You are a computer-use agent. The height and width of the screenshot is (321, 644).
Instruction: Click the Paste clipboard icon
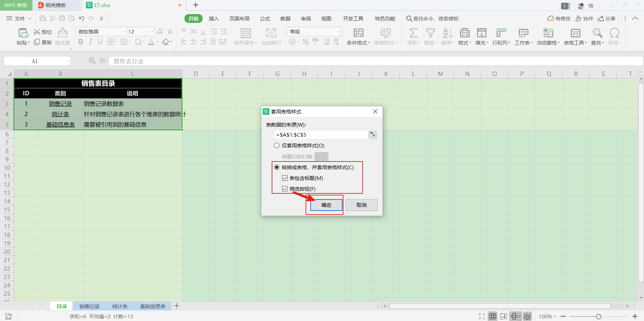pyautogui.click(x=23, y=33)
